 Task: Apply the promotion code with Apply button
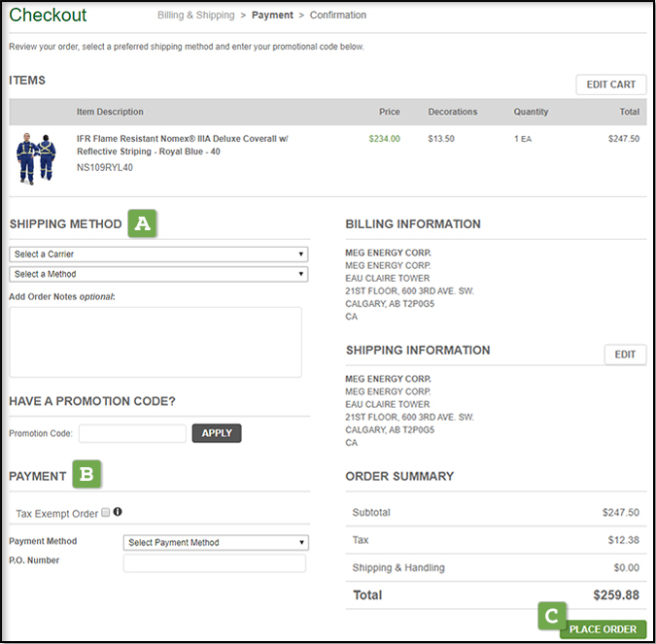(x=217, y=433)
